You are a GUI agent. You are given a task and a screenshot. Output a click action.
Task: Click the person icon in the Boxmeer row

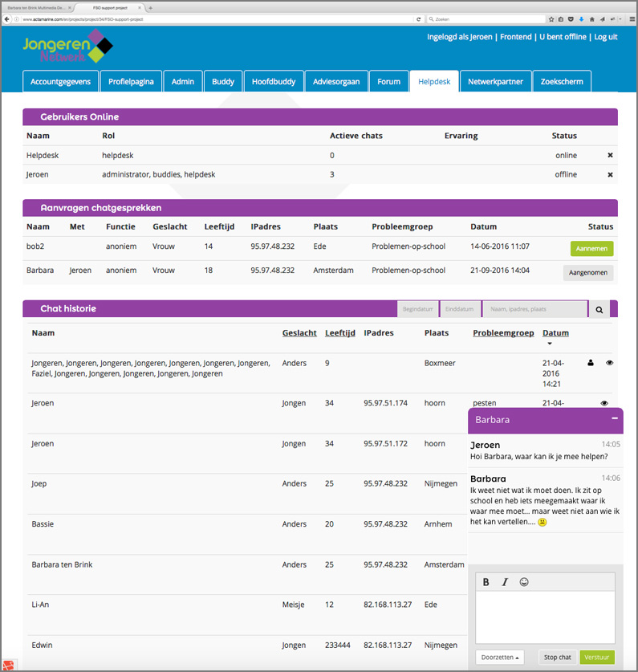(591, 363)
